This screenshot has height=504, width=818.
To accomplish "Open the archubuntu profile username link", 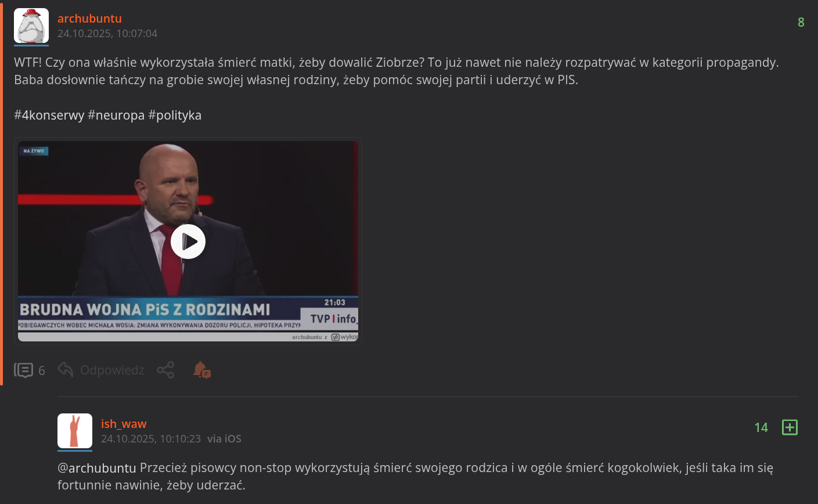I will (x=89, y=19).
